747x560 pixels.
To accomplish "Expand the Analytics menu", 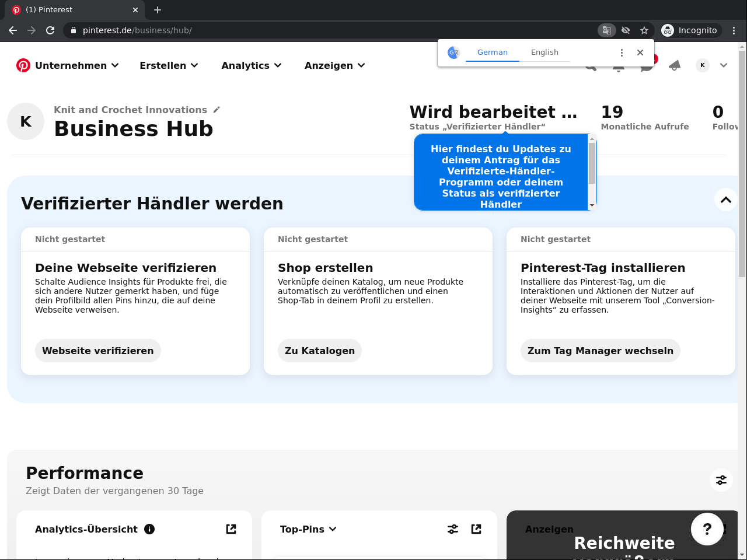I will (x=252, y=65).
